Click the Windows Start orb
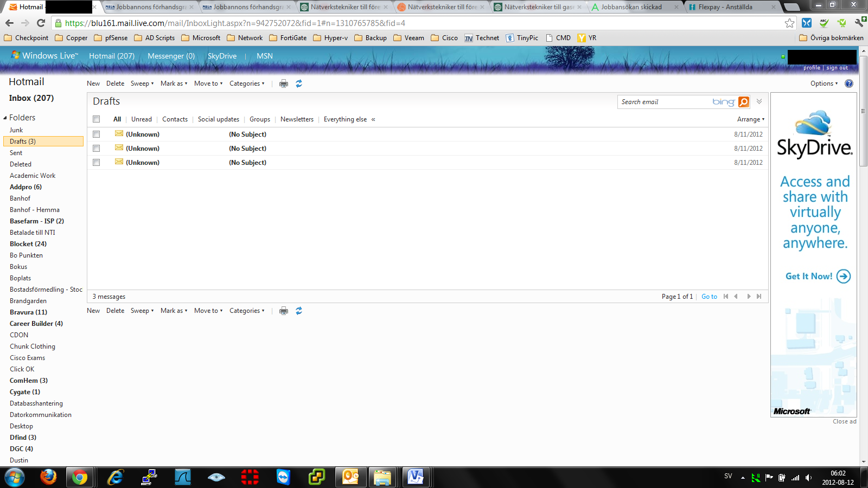868x488 pixels. pyautogui.click(x=15, y=477)
